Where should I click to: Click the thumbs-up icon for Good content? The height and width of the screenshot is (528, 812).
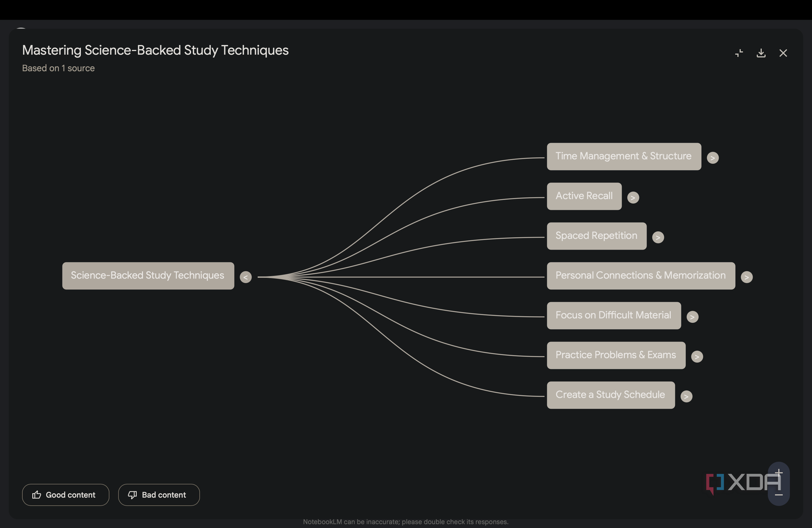[x=37, y=495]
